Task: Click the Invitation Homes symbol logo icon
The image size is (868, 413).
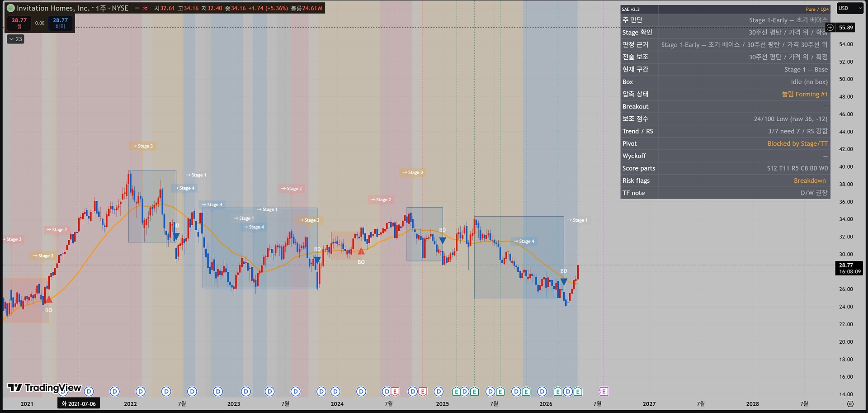Action: point(10,8)
